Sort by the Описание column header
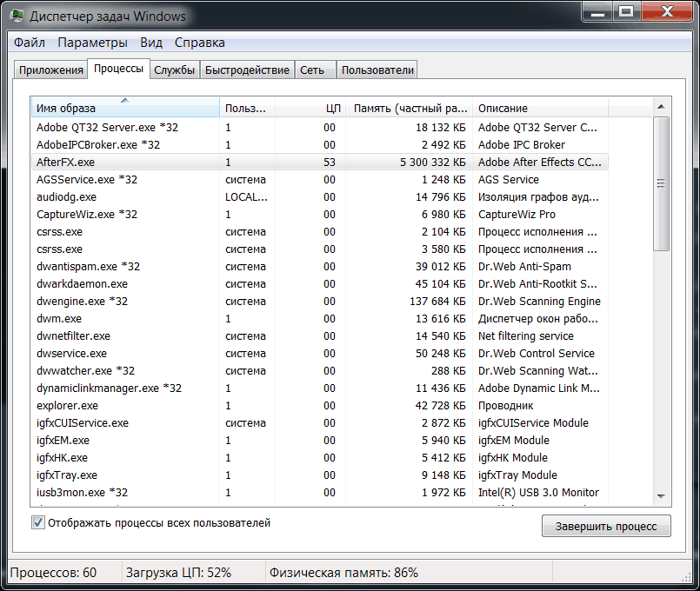700x591 pixels. click(541, 108)
